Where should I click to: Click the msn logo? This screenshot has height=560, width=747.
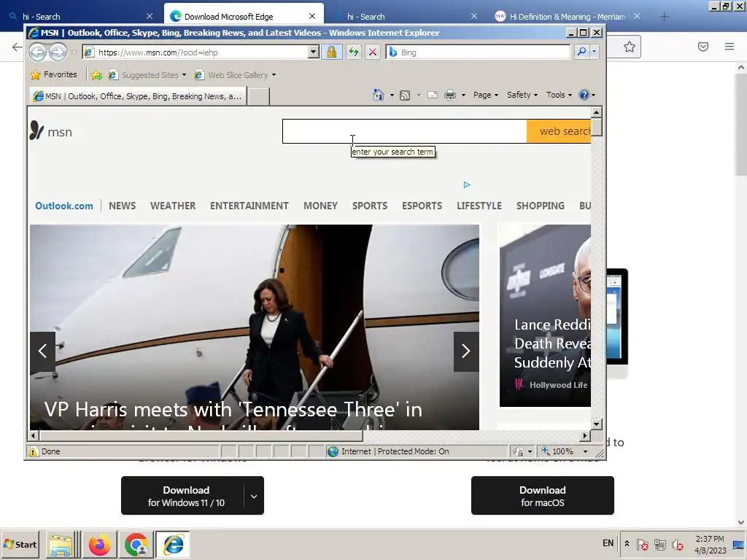pos(51,131)
